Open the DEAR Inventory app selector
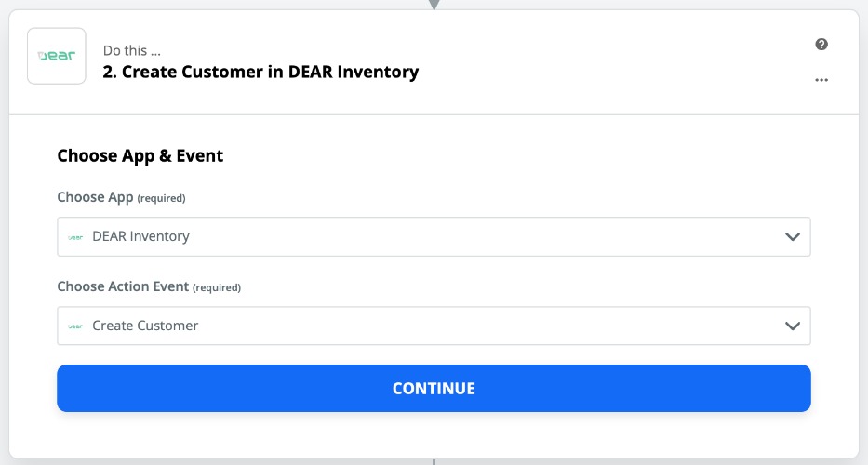The image size is (868, 465). click(434, 237)
